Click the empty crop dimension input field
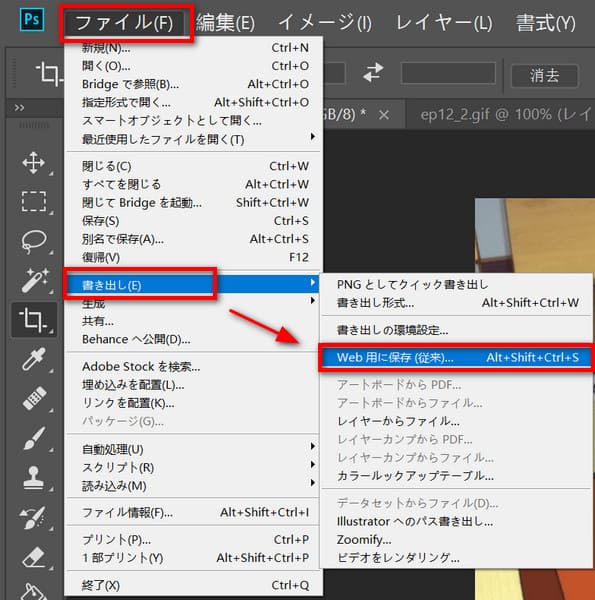This screenshot has height=600, width=595. (448, 73)
